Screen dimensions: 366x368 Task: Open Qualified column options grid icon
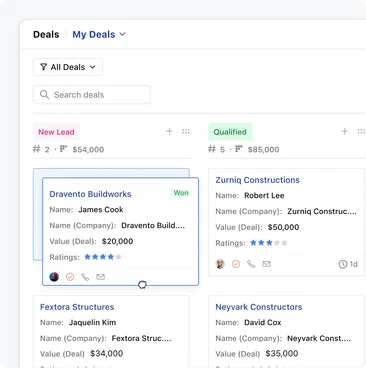[x=361, y=131]
